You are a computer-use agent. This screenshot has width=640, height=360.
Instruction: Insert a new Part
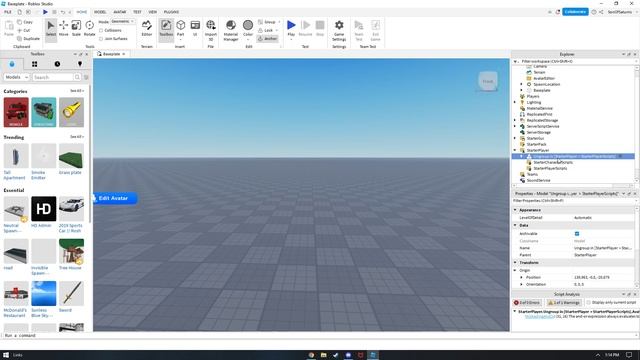pos(180,29)
